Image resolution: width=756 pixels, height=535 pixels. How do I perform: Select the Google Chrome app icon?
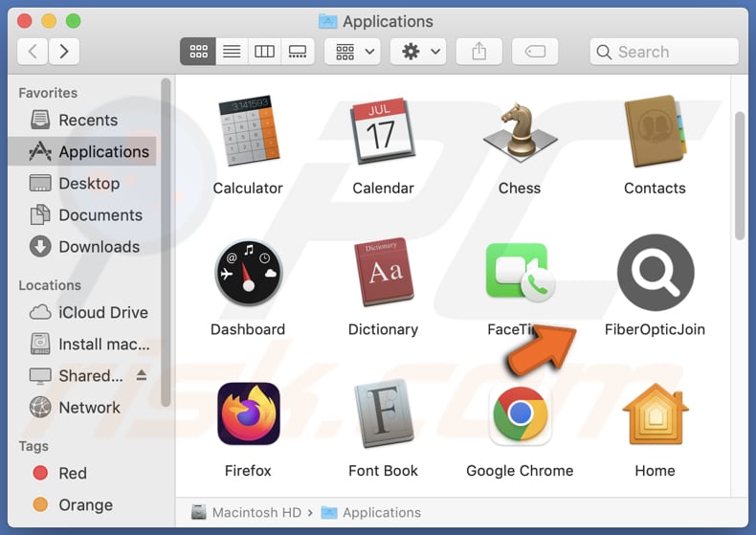pos(520,413)
